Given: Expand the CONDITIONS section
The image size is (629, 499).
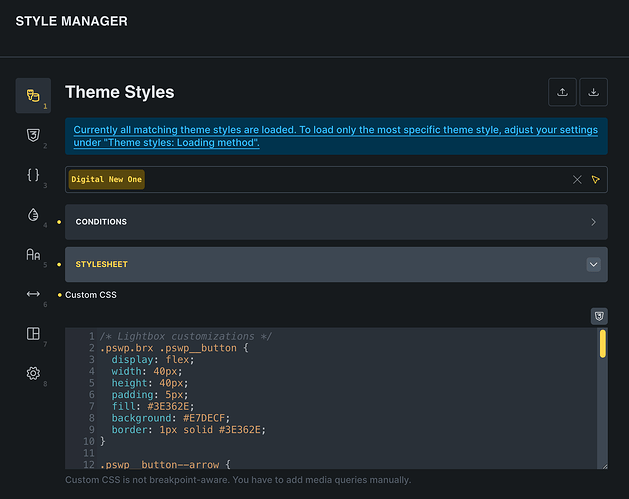Looking at the screenshot, I should point(336,222).
